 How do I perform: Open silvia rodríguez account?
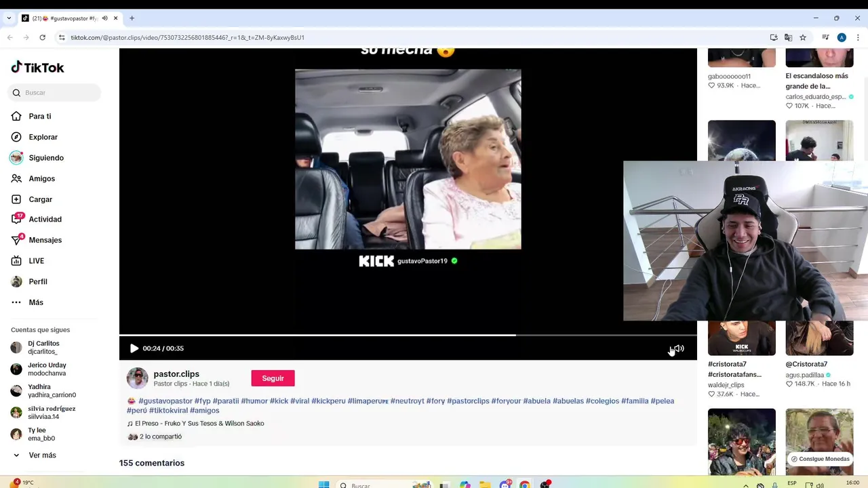coord(52,413)
